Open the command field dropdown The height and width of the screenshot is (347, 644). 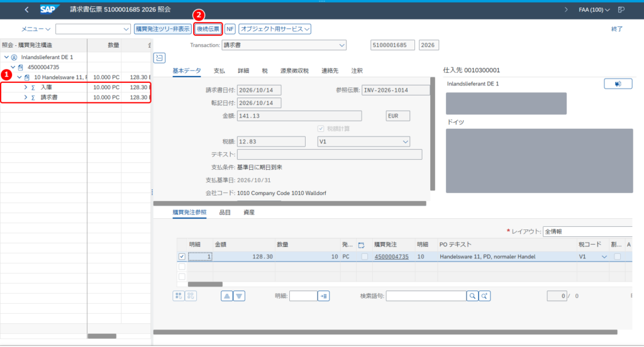126,29
